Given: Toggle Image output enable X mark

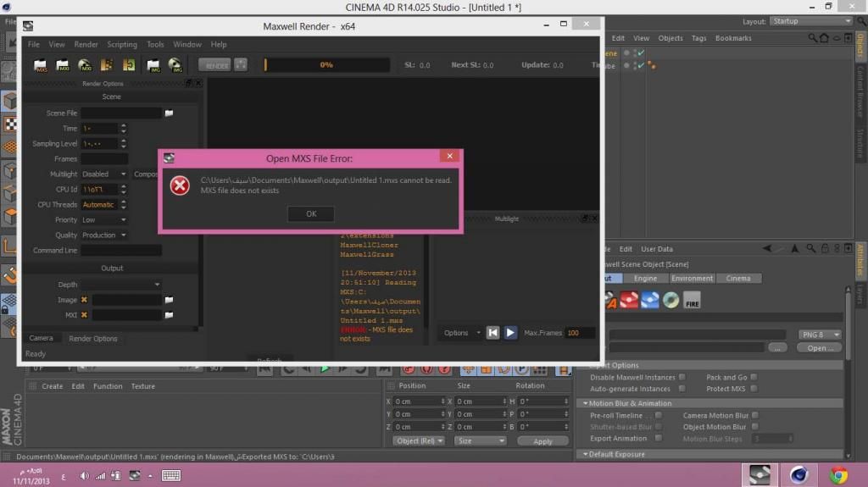Looking at the screenshot, I should pos(84,300).
